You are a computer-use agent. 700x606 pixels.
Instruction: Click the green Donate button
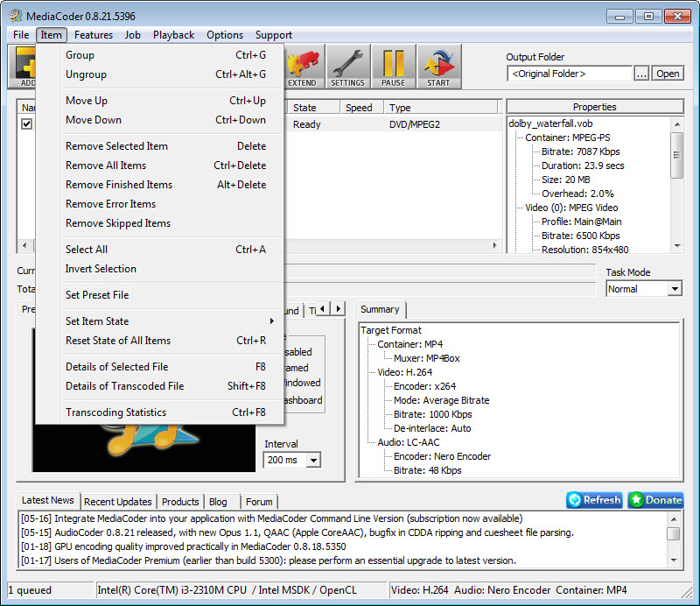pyautogui.click(x=655, y=500)
